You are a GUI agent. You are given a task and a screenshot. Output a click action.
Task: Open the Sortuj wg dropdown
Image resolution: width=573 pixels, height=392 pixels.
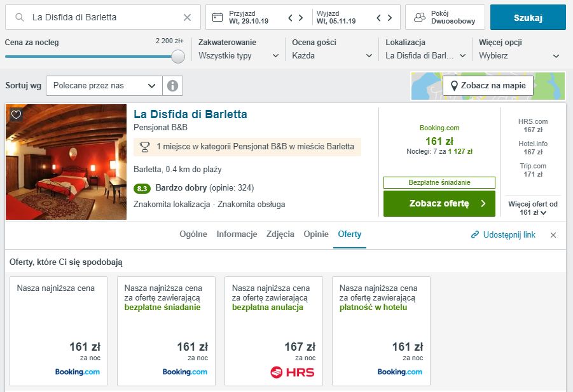click(104, 86)
